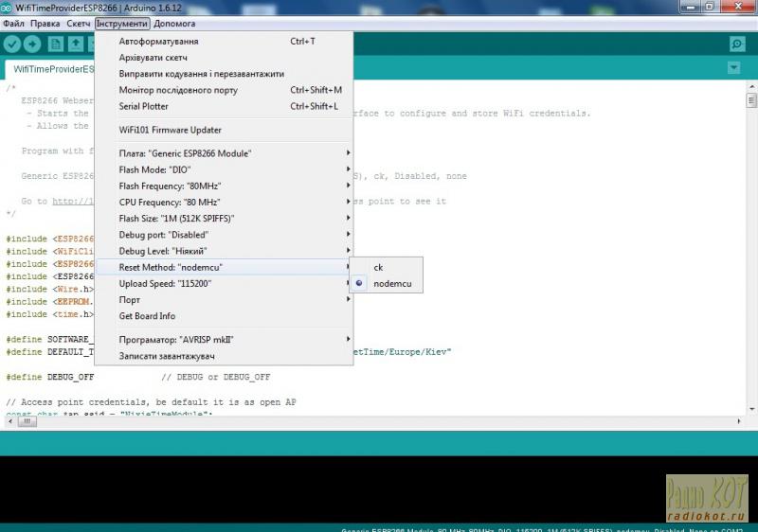Image resolution: width=758 pixels, height=532 pixels.
Task: Select the ck reset method
Action: [x=378, y=267]
